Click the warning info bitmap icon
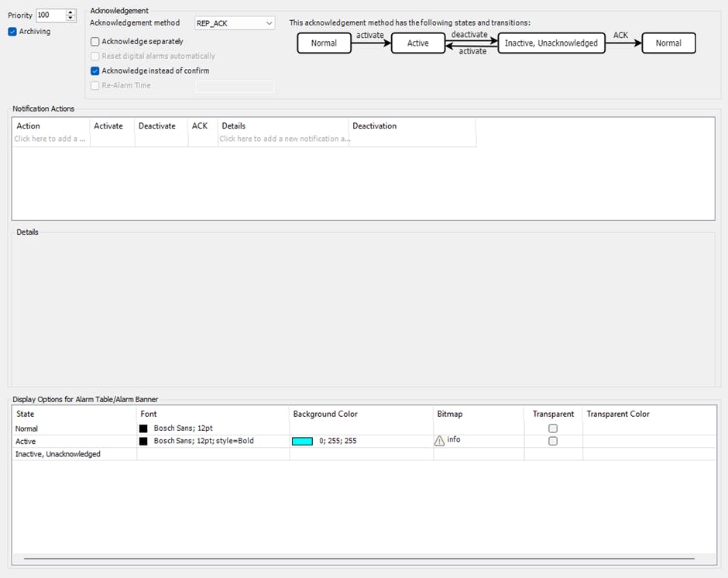The image size is (728, 578). [x=440, y=441]
